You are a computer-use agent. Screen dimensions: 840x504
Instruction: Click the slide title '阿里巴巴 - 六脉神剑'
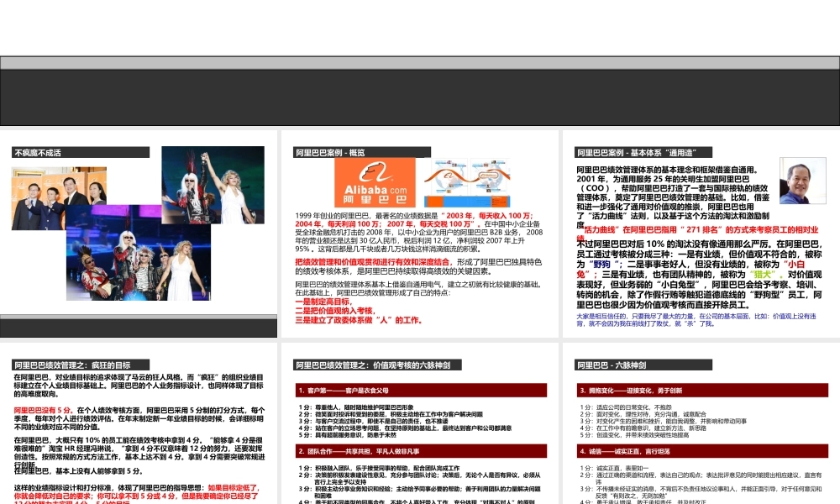612,365
